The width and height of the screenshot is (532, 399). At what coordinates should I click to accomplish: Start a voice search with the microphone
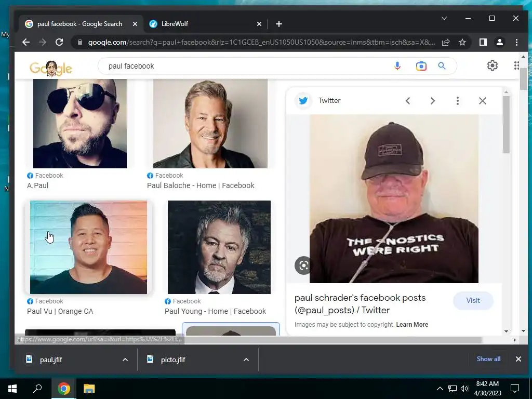tap(397, 66)
